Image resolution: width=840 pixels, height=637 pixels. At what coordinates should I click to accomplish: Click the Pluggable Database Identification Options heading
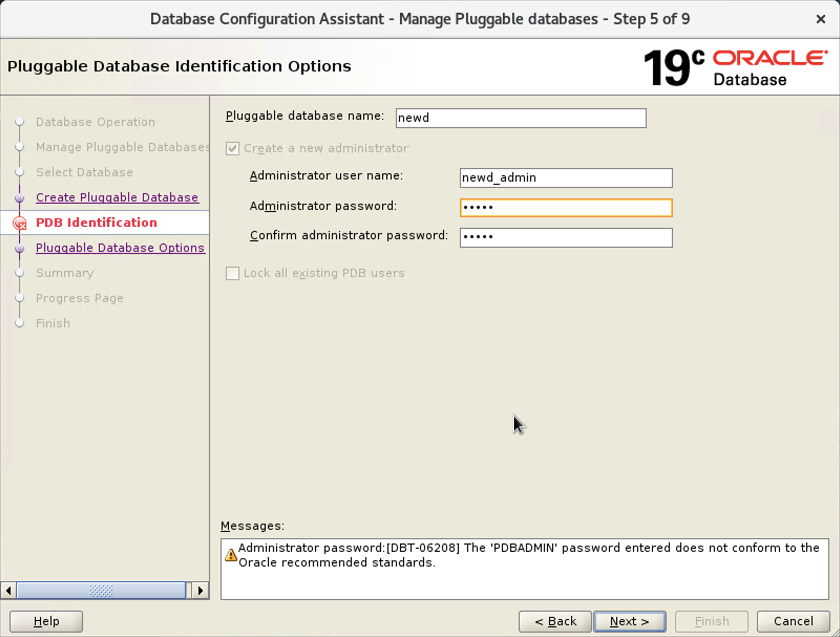click(x=179, y=67)
